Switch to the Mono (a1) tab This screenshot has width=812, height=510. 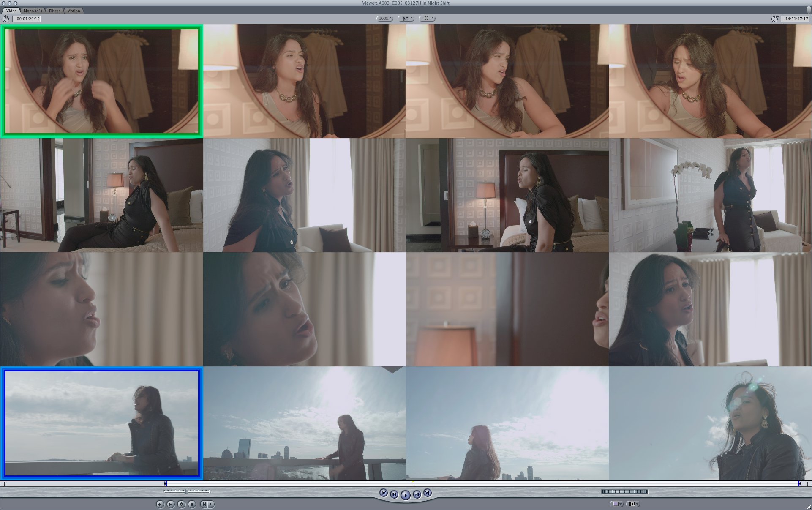click(33, 11)
